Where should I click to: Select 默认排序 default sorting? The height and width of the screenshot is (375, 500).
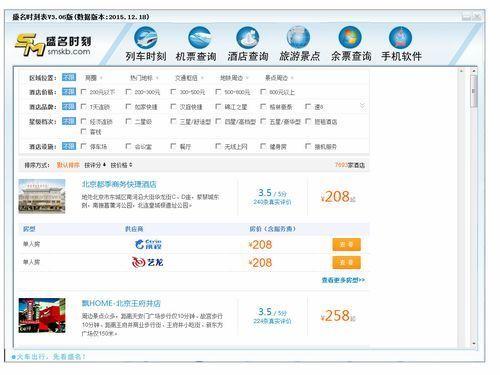(68, 165)
